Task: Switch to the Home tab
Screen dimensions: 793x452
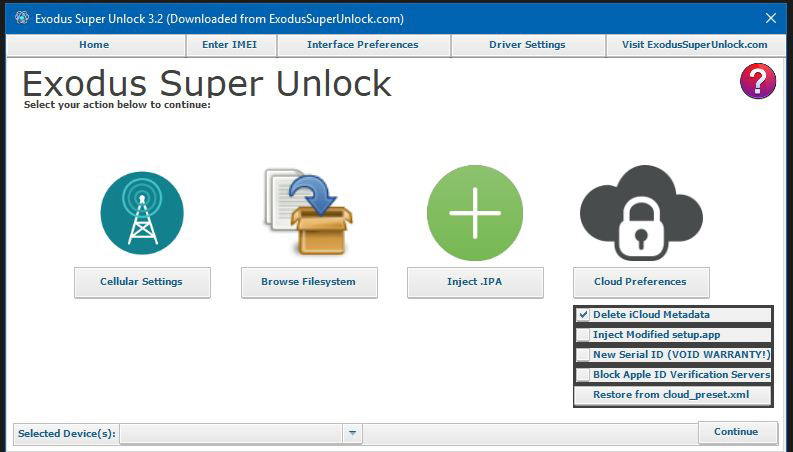Action: tap(95, 45)
